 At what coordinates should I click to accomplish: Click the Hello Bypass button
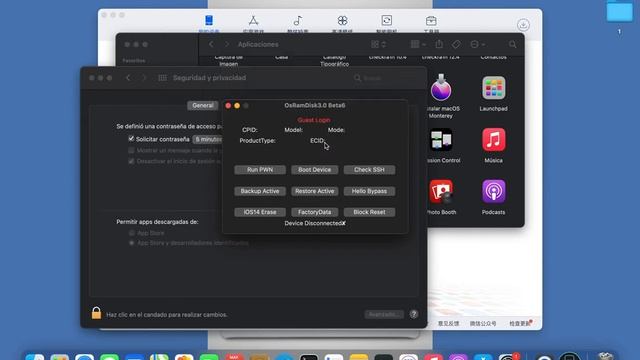click(369, 191)
